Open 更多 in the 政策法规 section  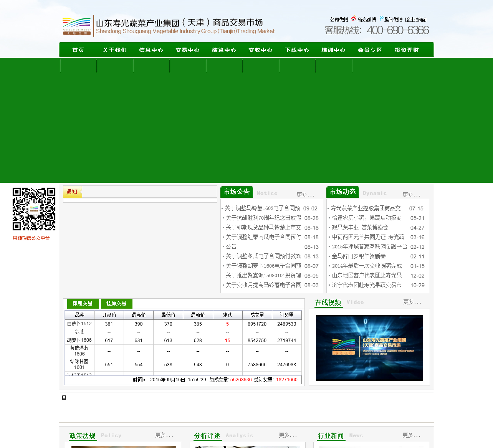click(x=164, y=435)
